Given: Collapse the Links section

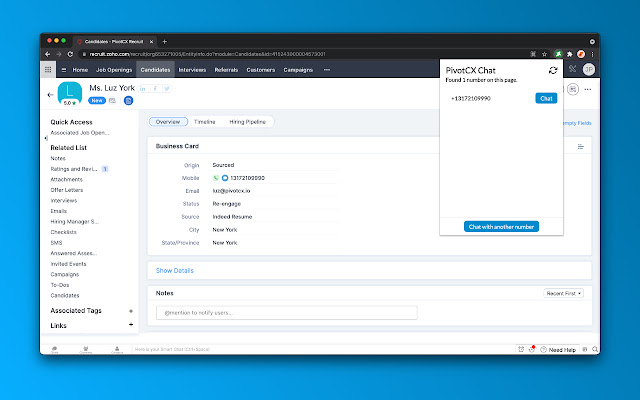Looking at the screenshot, I should point(131,325).
